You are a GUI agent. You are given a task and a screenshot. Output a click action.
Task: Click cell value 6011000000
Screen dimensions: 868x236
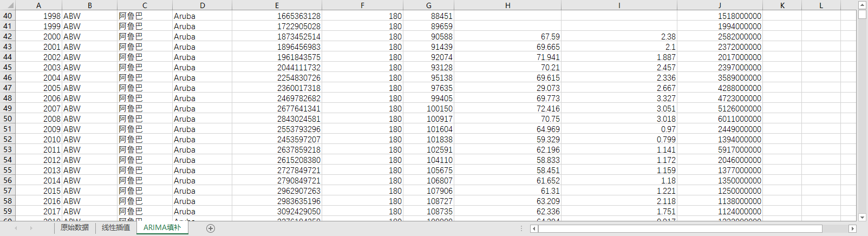[x=720, y=119]
